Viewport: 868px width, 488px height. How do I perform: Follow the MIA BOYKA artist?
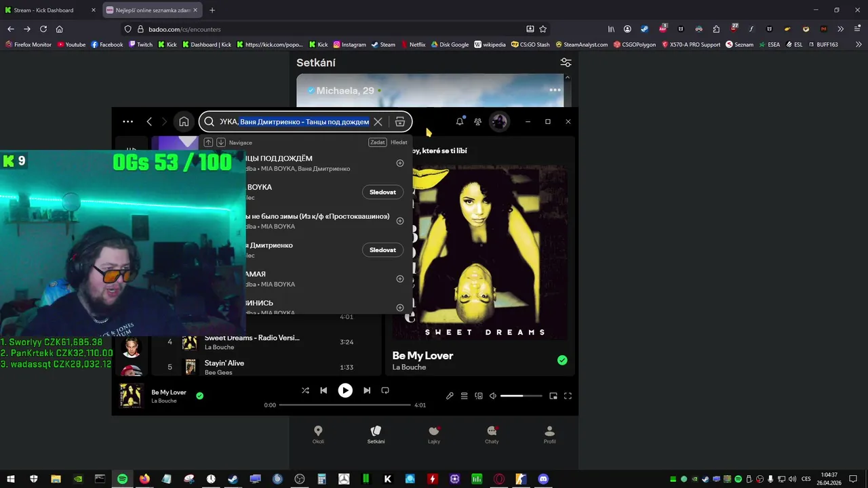point(382,192)
